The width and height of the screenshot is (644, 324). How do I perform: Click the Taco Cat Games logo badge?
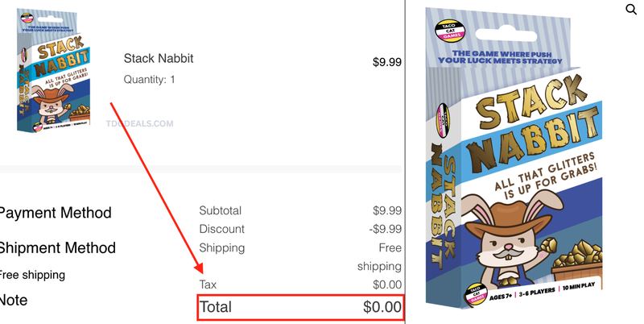pyautogui.click(x=451, y=31)
